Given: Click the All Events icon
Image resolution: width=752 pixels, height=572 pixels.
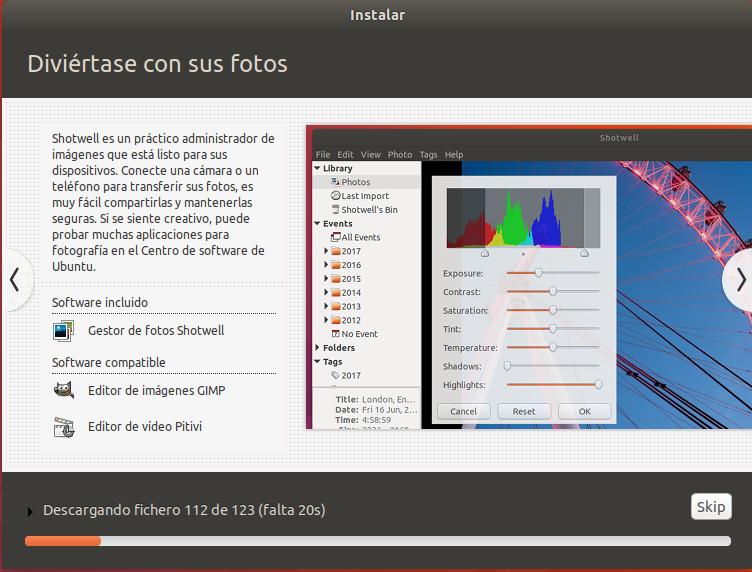Looking at the screenshot, I should coord(335,237).
